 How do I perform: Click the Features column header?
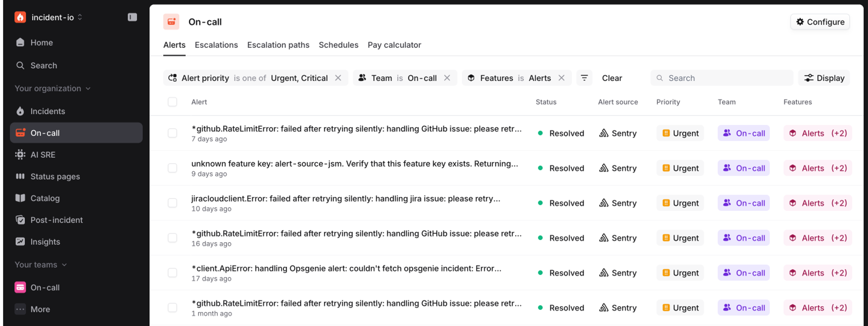click(798, 102)
